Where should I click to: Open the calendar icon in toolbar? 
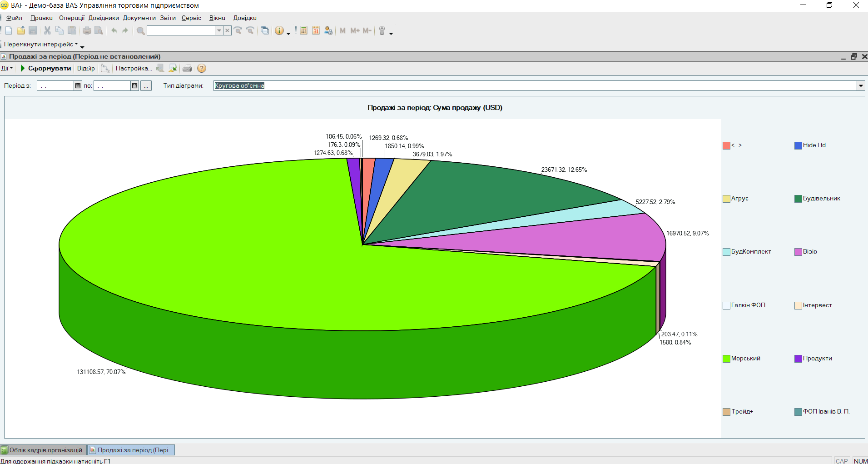point(316,30)
